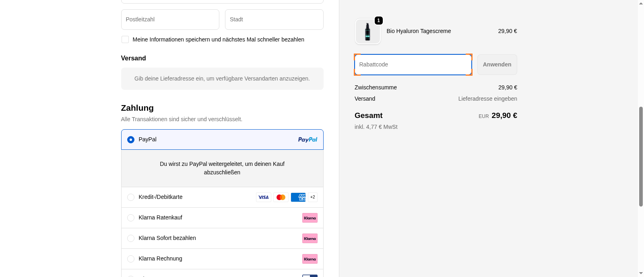
Task: Click into the Postleitzahl field
Action: [170, 20]
